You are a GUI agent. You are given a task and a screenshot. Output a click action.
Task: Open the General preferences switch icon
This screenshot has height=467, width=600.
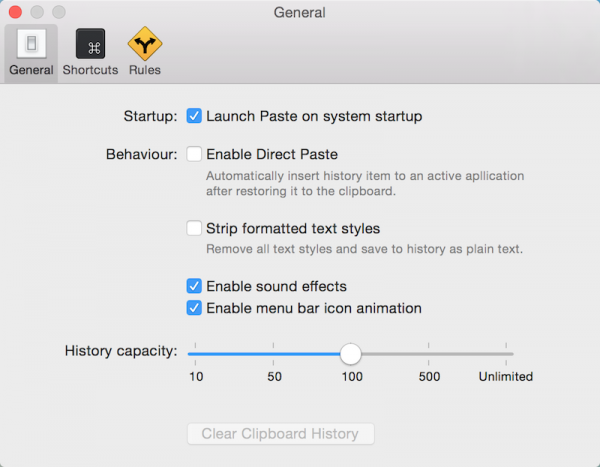click(x=31, y=44)
